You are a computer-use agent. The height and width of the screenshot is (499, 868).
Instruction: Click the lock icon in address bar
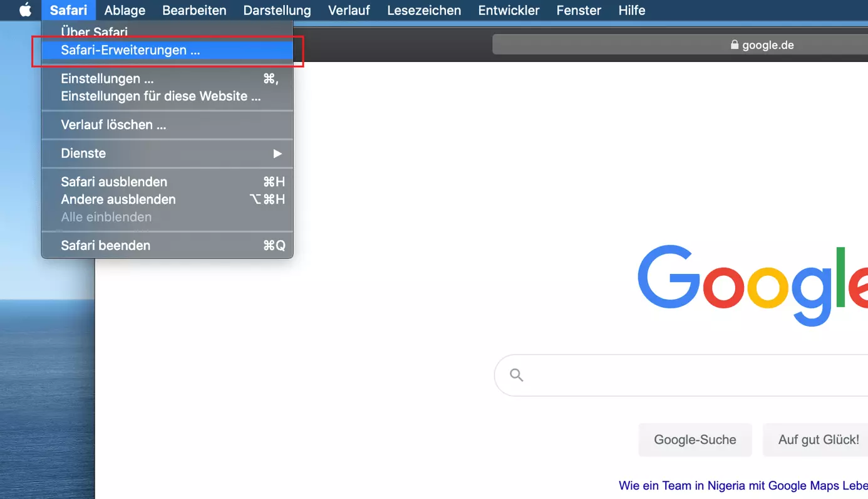point(735,45)
